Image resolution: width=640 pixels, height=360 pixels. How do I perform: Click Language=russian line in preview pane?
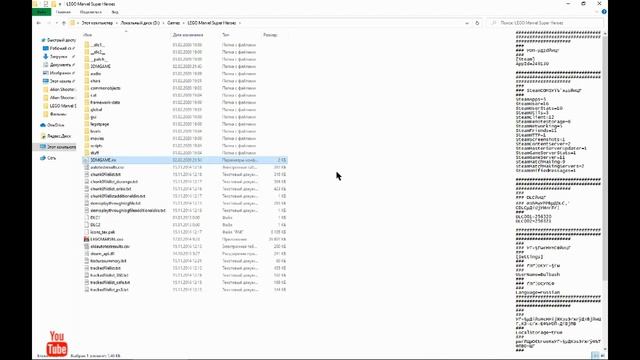click(538, 292)
